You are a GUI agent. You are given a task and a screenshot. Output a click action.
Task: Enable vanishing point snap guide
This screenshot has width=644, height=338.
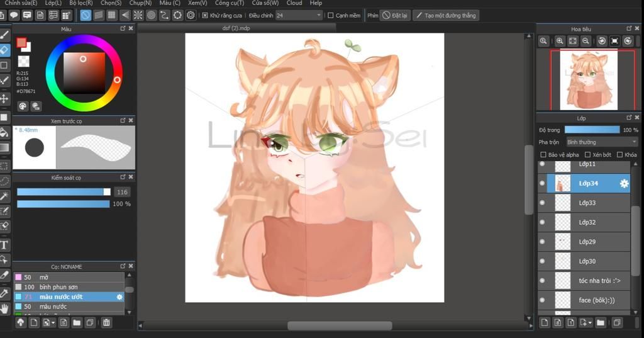click(125, 15)
